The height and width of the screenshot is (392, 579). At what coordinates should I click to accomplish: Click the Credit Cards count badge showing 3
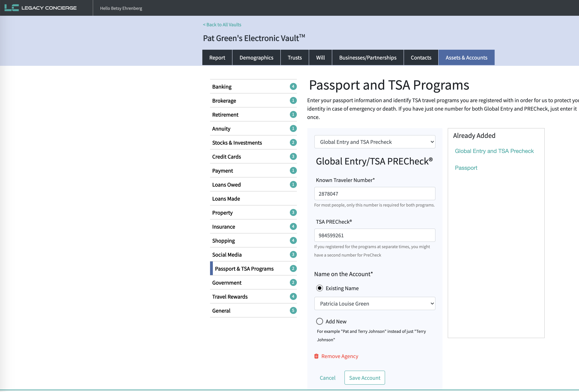(293, 156)
